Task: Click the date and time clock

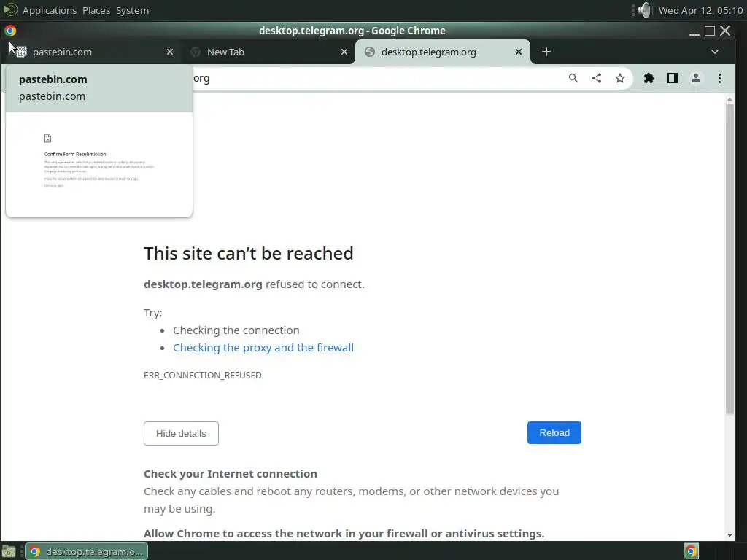Action: point(700,10)
